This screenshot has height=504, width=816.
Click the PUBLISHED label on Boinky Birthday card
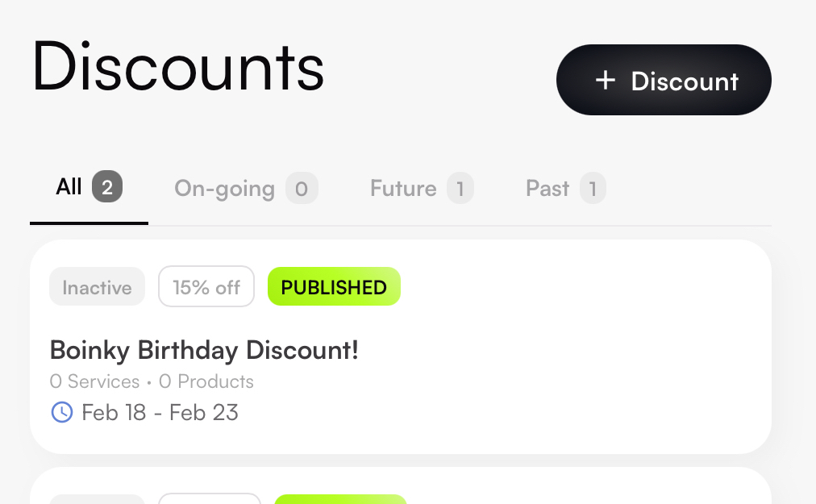(334, 287)
